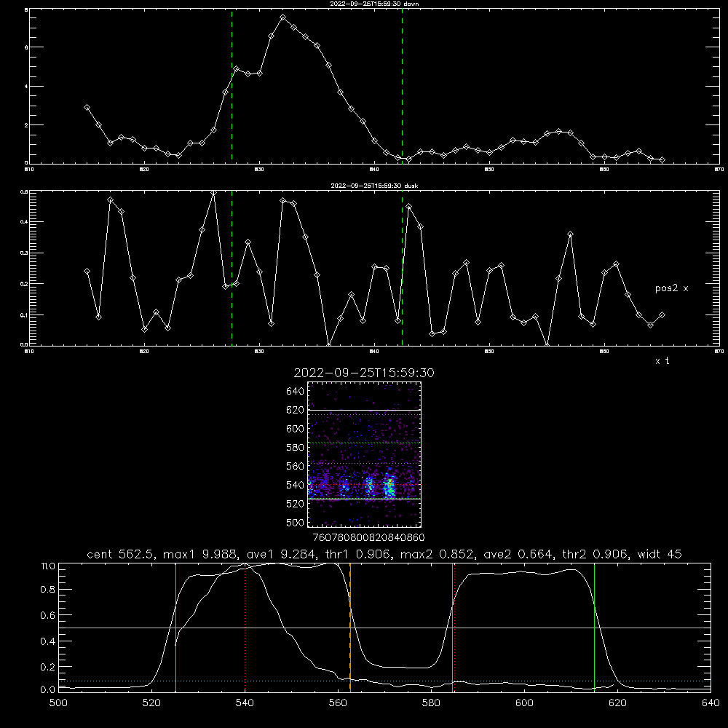Click the "0.8" y-axis label of bottom plot
The image size is (728, 728).
pyautogui.click(x=48, y=590)
